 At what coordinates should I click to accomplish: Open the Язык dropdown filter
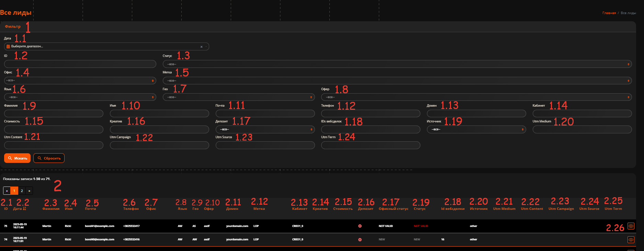point(80,97)
